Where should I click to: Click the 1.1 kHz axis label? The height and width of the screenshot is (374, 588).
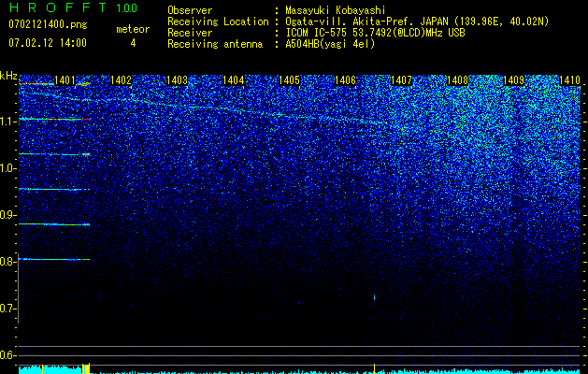pyautogui.click(x=8, y=122)
